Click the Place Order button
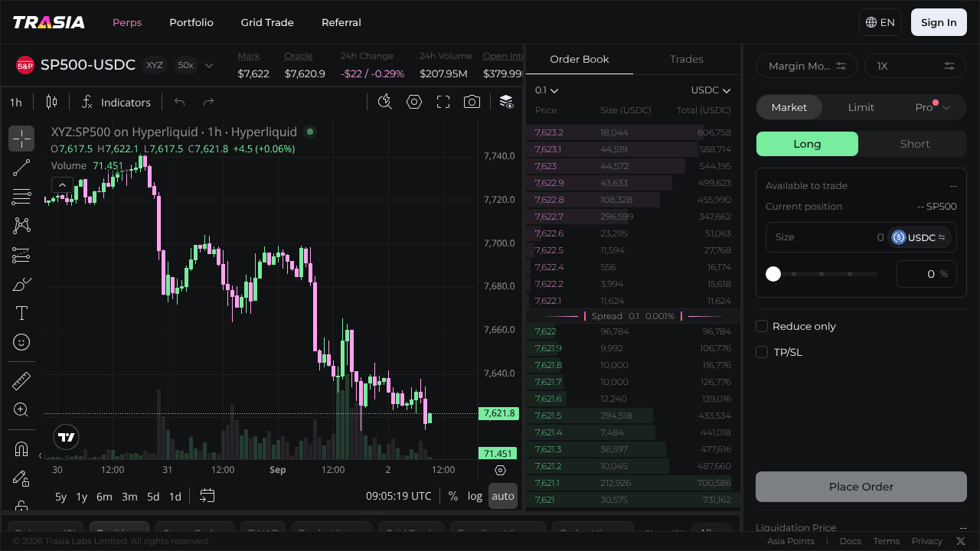This screenshot has width=980, height=551. pos(861,487)
